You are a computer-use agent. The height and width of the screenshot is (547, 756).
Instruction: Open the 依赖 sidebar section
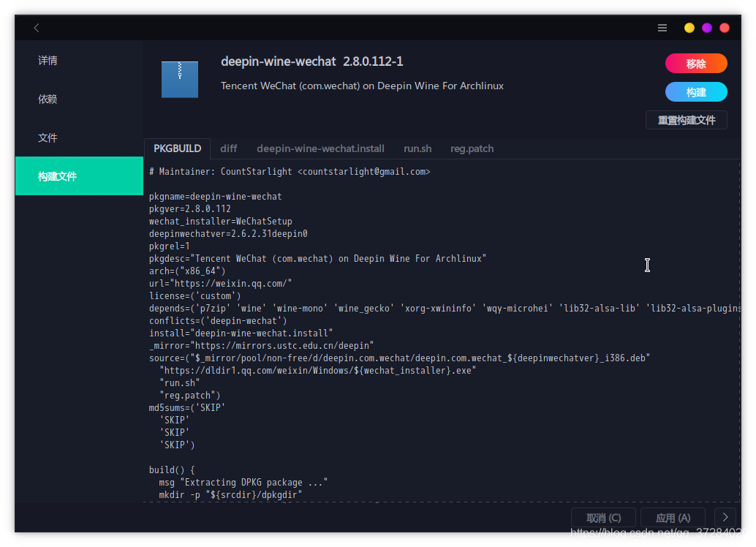(x=79, y=99)
